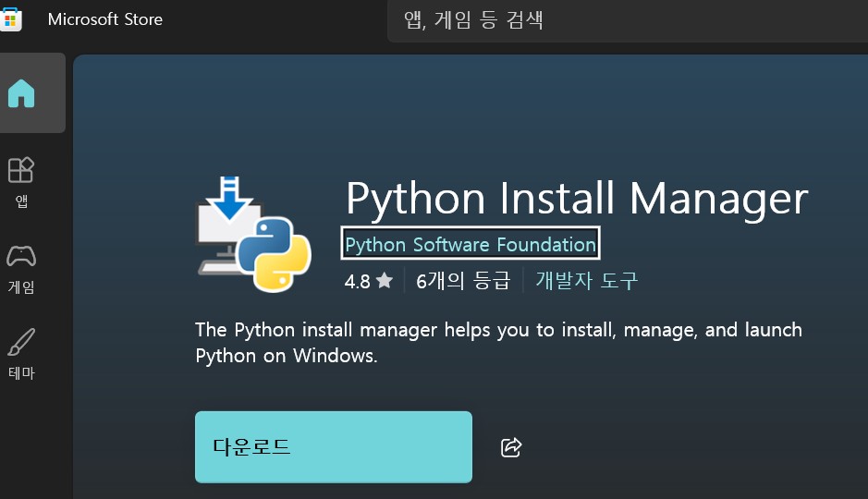The height and width of the screenshot is (499, 868).
Task: Focus the 앱, 게임 등 검색 search box
Action: [x=627, y=20]
